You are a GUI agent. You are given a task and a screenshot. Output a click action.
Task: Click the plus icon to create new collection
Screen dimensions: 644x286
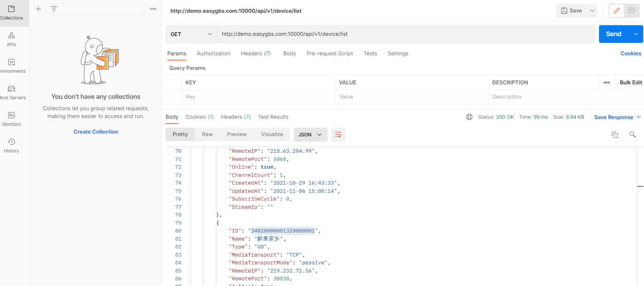coord(38,9)
